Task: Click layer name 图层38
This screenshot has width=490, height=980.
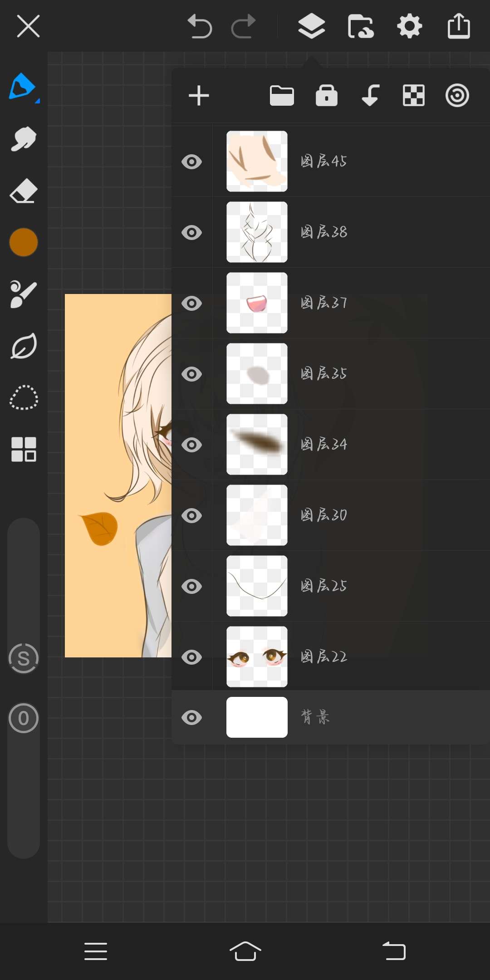Action: pyautogui.click(x=323, y=231)
